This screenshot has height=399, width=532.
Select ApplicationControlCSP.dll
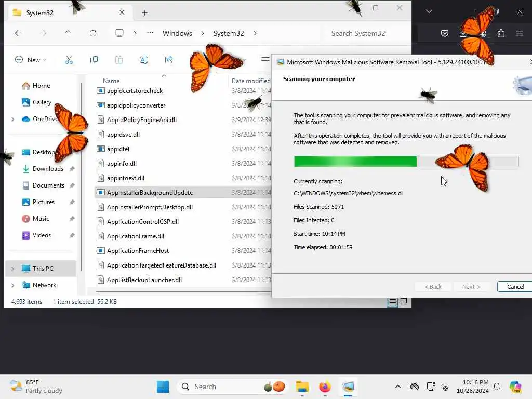click(142, 222)
